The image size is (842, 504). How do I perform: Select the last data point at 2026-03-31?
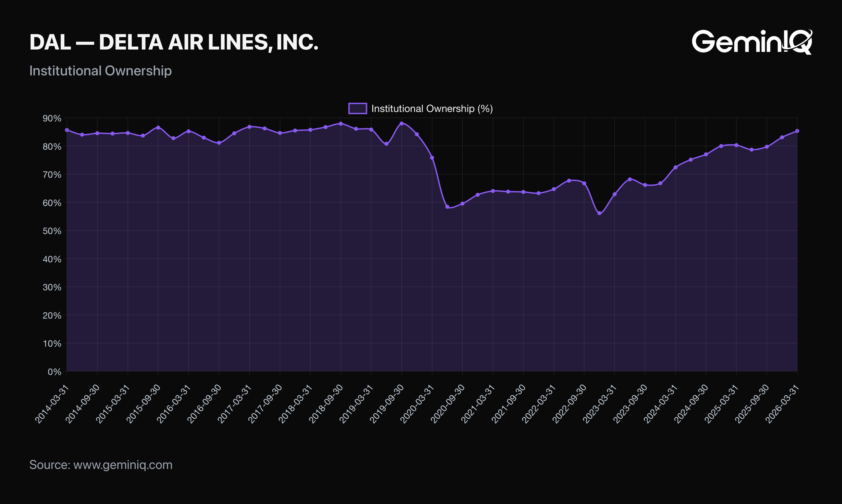click(x=797, y=131)
